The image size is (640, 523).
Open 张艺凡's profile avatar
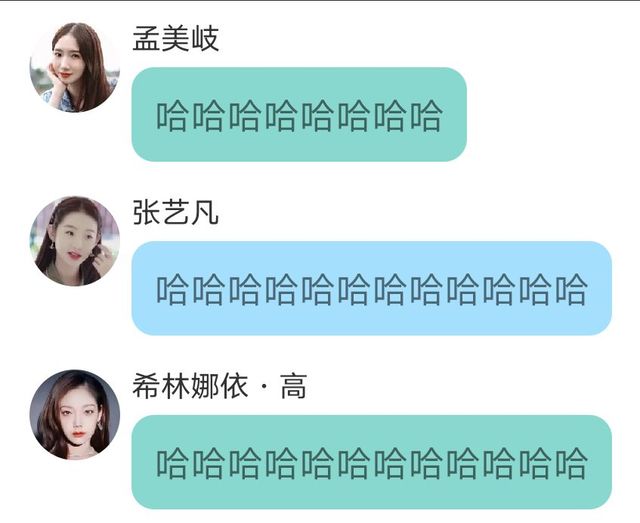[75, 241]
